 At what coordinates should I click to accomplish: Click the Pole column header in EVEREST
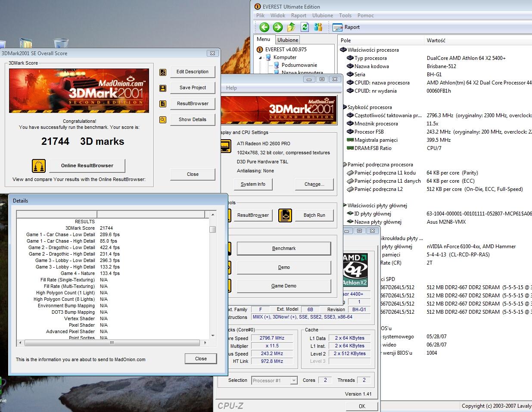(381, 41)
